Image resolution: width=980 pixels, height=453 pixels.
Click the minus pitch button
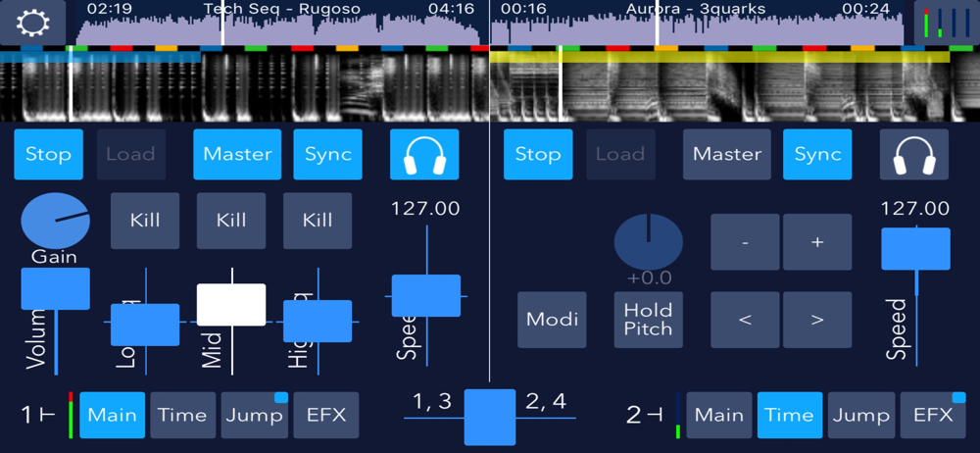pyautogui.click(x=745, y=241)
